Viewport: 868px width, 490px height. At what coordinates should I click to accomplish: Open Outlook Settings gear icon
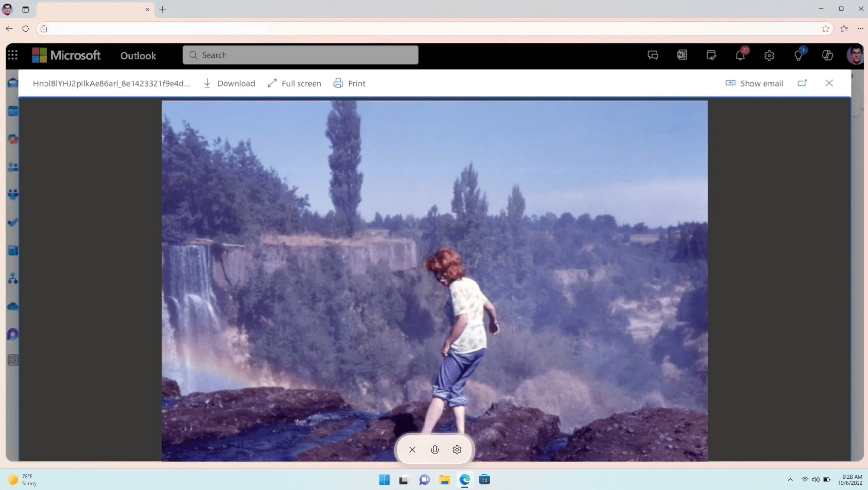[769, 55]
